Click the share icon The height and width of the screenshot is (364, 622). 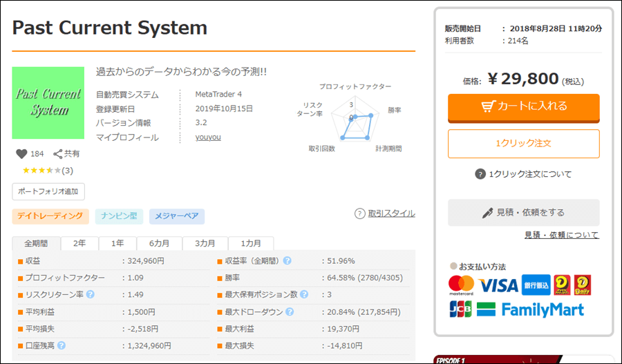point(58,154)
